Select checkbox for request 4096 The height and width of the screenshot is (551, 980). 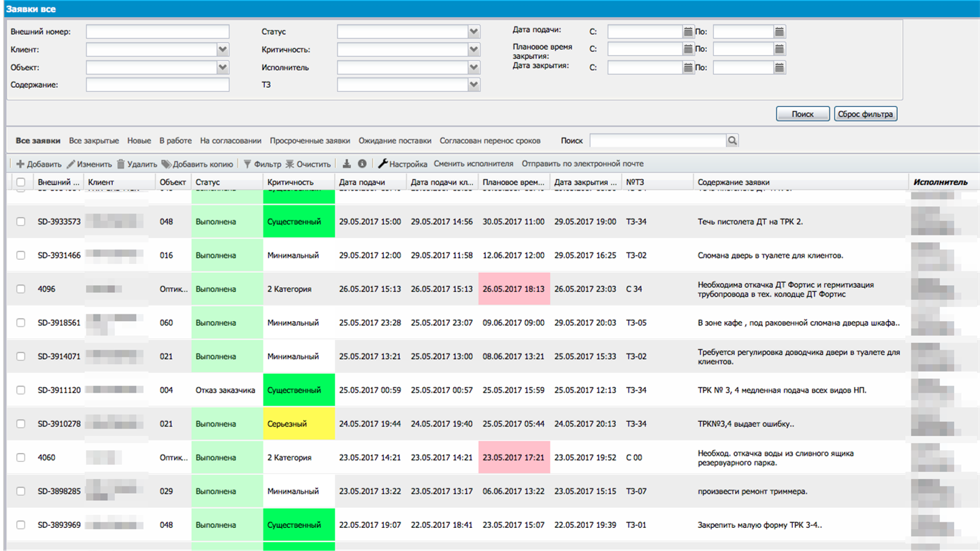[20, 289]
